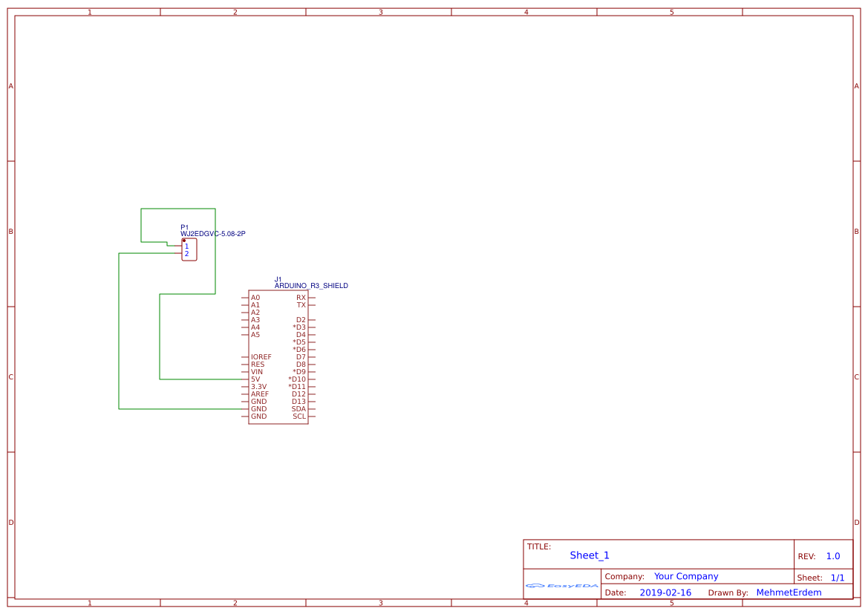This screenshot has height=614, width=868.
Task: Click the Your Company field
Action: 685,575
